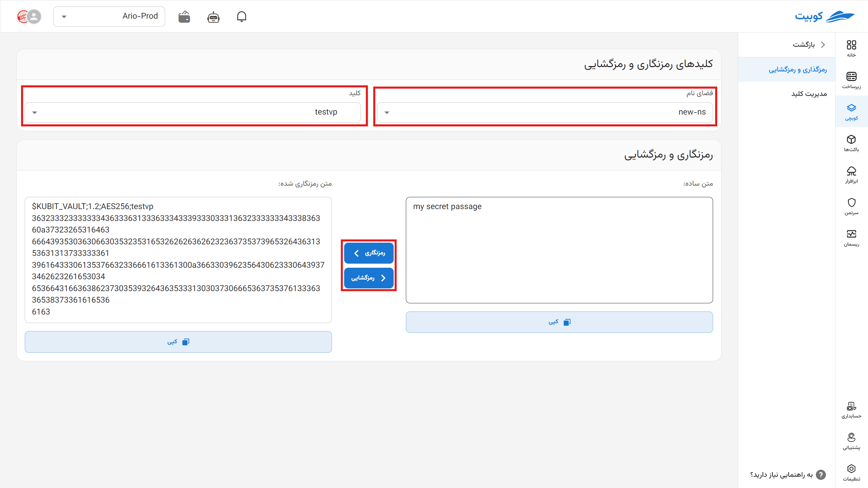Click into the متن ساده plain text field
The height and width of the screenshot is (488, 868).
point(559,250)
